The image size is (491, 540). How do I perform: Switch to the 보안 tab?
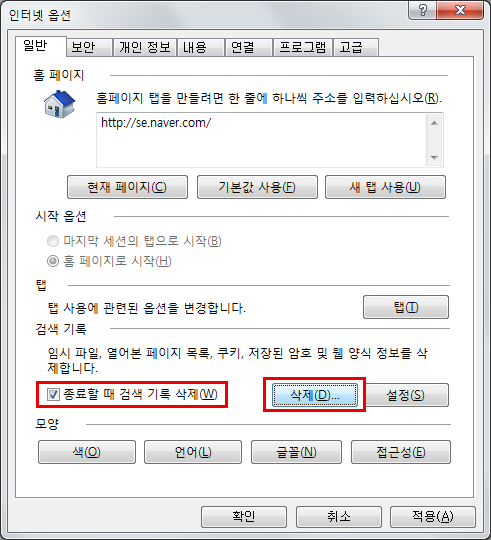90,47
